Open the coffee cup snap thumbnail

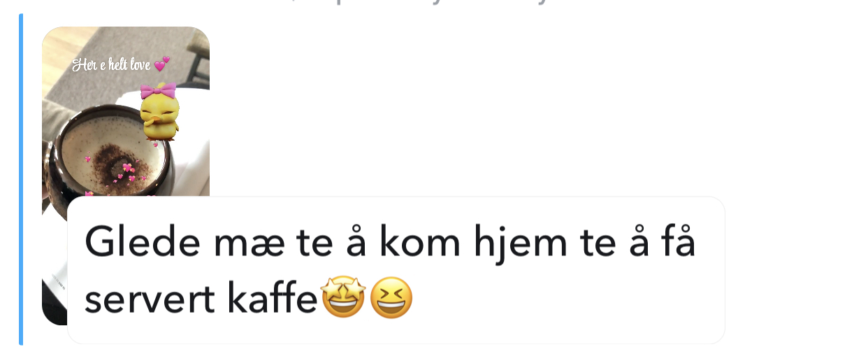click(x=126, y=112)
